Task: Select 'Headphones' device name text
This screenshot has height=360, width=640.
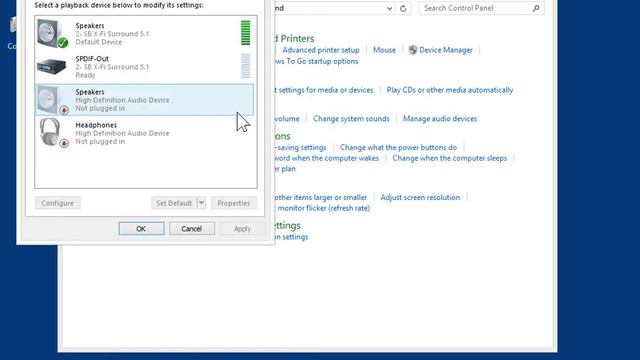Action: [96, 125]
